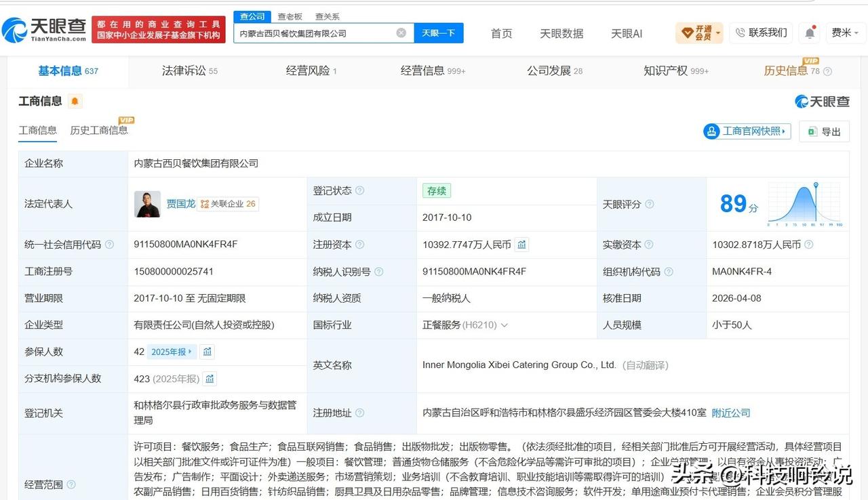Select the registration number 150800000025741
Image resolution: width=868 pixels, height=500 pixels.
[x=174, y=272]
